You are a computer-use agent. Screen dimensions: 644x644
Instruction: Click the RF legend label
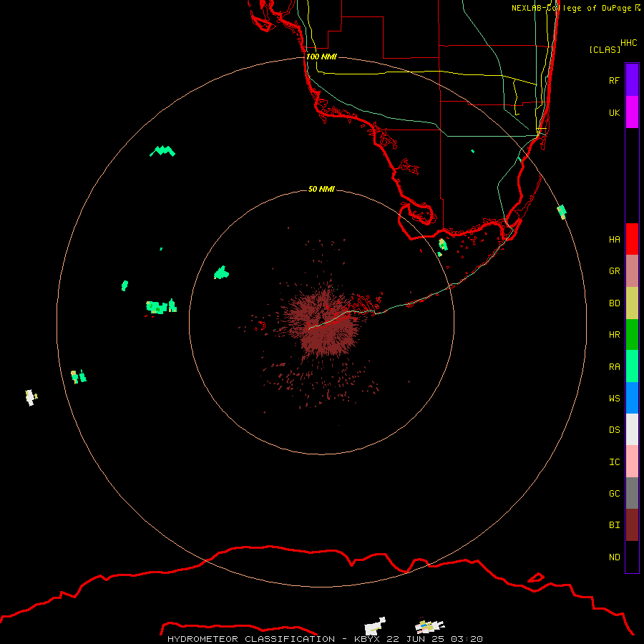pos(614,80)
